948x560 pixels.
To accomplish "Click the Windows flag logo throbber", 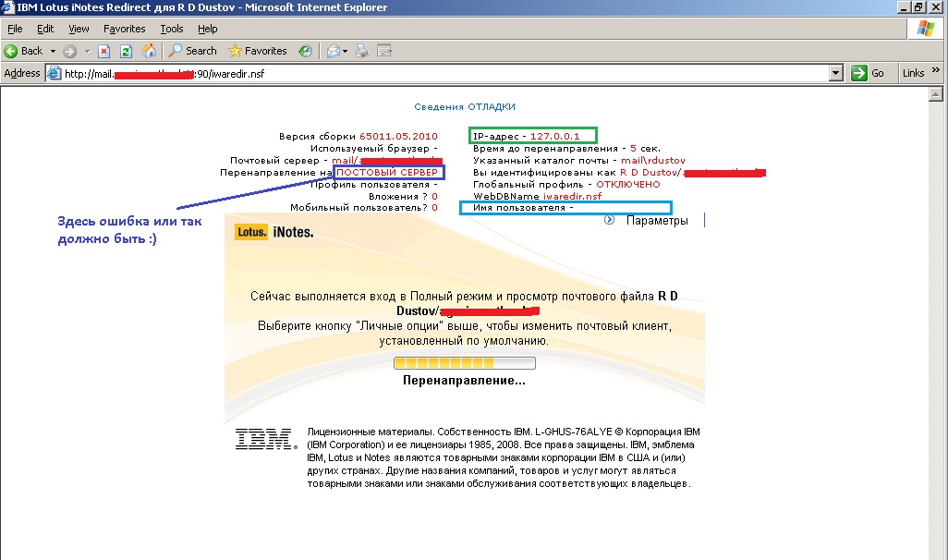I will click(926, 29).
